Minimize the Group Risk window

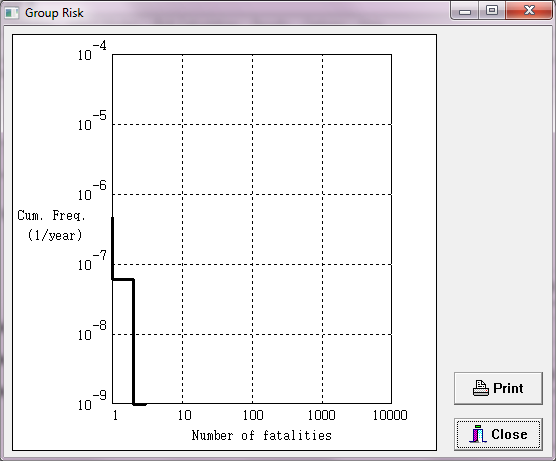[x=465, y=11]
